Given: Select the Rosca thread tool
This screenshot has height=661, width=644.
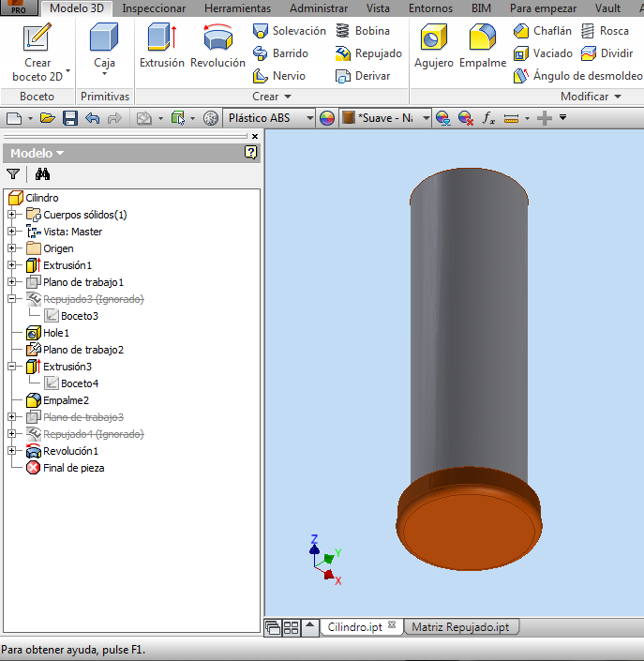Looking at the screenshot, I should [x=605, y=31].
